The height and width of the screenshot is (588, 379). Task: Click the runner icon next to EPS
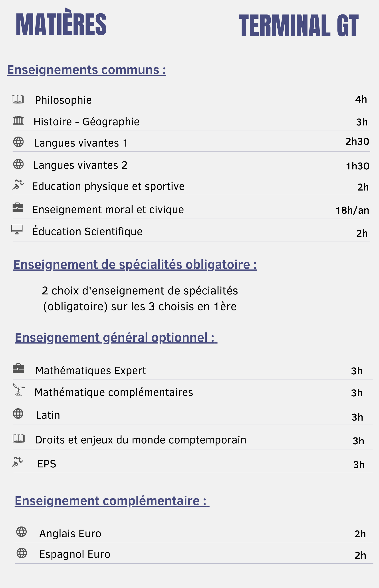[17, 462]
